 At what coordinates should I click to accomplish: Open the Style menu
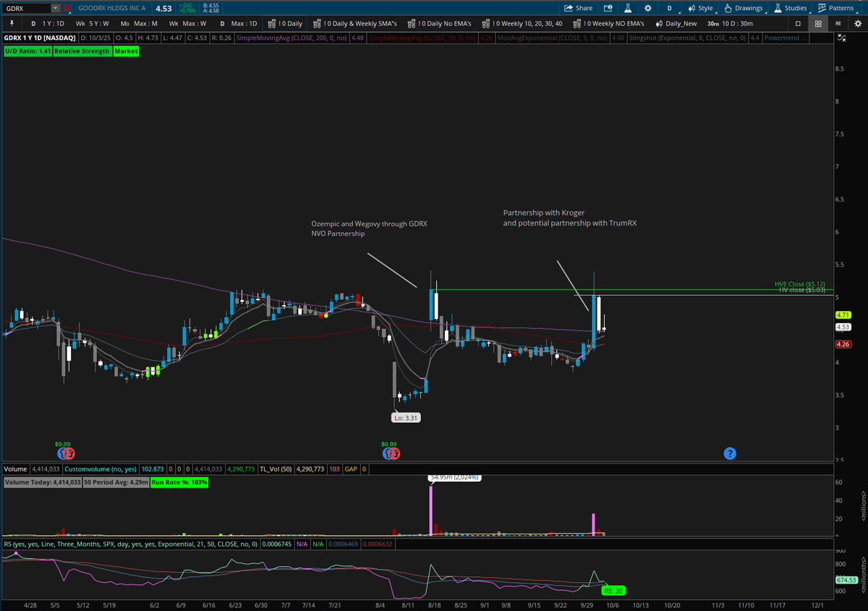(x=700, y=8)
